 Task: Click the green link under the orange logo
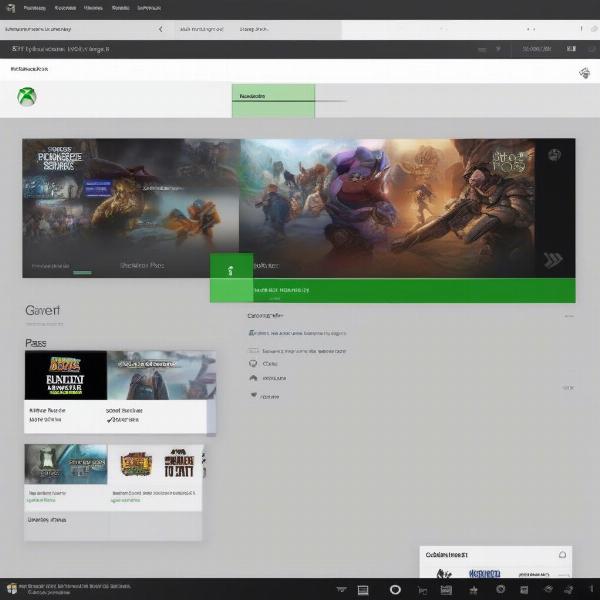(x=126, y=500)
